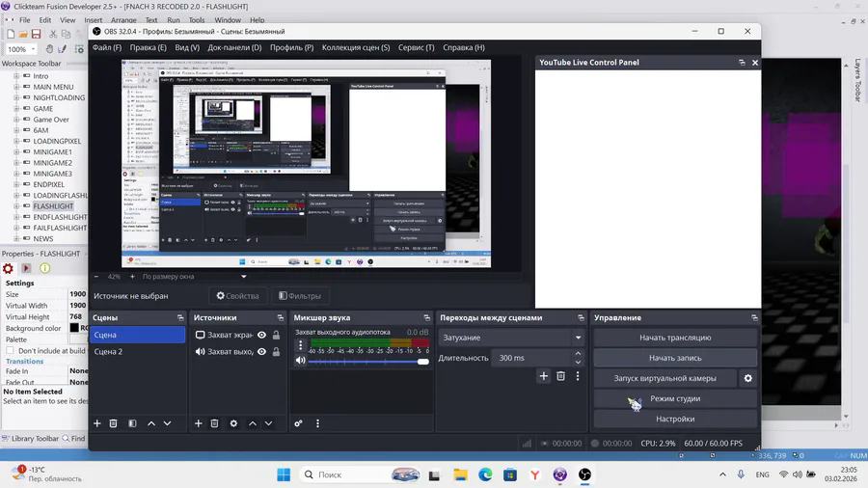Click Начать трансляцию button
The width and height of the screenshot is (868, 488).
tap(675, 338)
